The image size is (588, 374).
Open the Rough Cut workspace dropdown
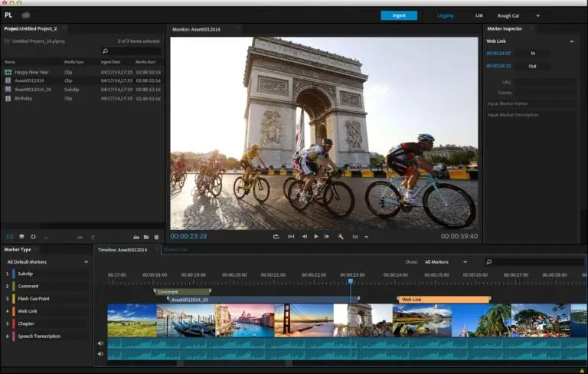click(x=537, y=15)
